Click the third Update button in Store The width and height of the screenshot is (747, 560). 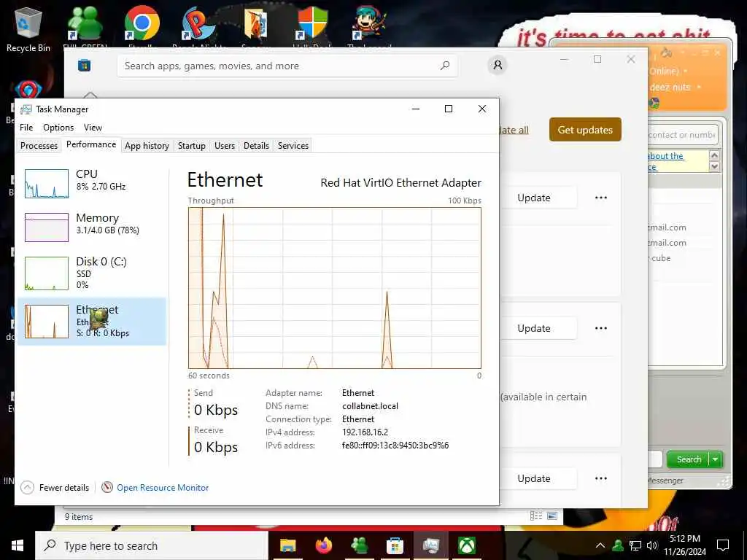(x=538, y=478)
